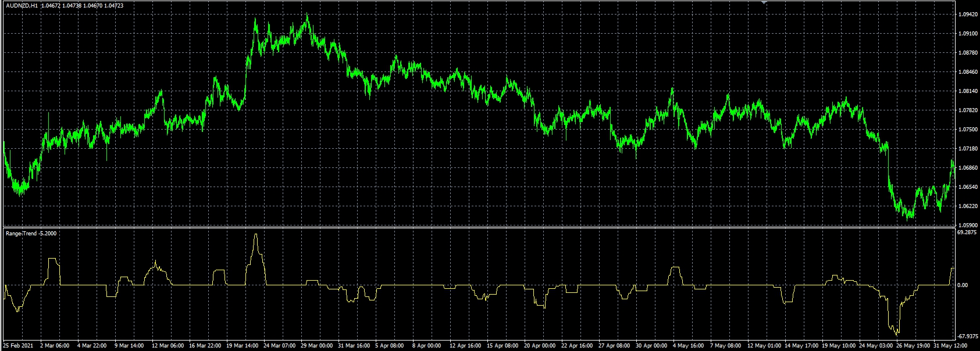Click the 30 Apr 00:00 time label
This screenshot has height=351, width=980.
pos(653,346)
